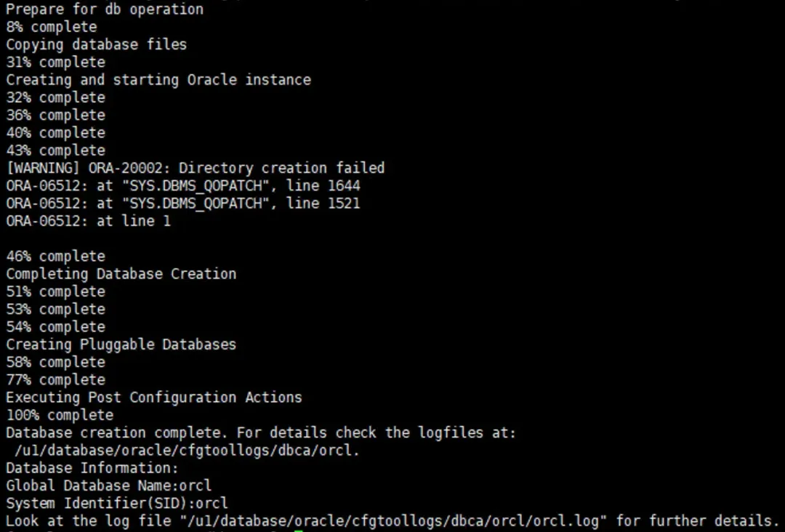Click the "Database Information:" heading line
The image size is (785, 532).
(x=92, y=468)
